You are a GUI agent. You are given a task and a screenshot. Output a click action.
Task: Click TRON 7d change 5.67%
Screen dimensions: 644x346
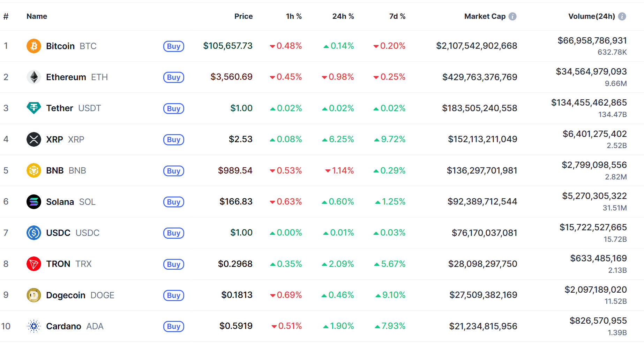[x=390, y=264]
